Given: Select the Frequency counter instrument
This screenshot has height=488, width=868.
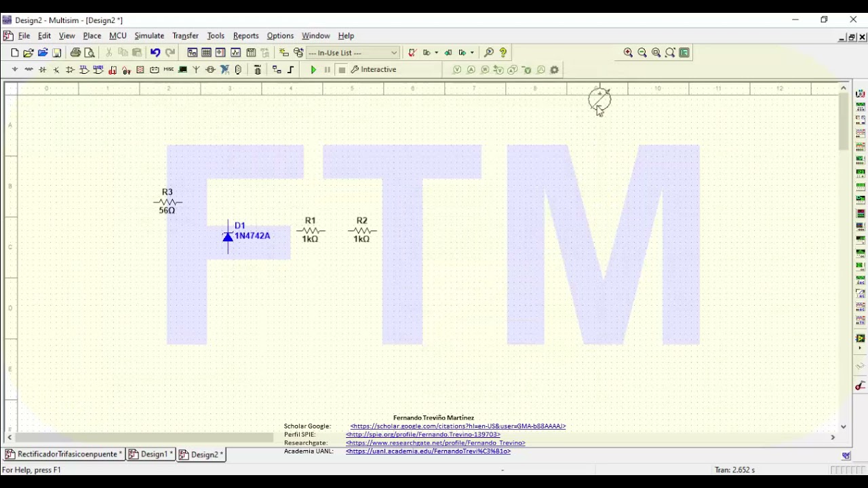Looking at the screenshot, I should point(861,173).
